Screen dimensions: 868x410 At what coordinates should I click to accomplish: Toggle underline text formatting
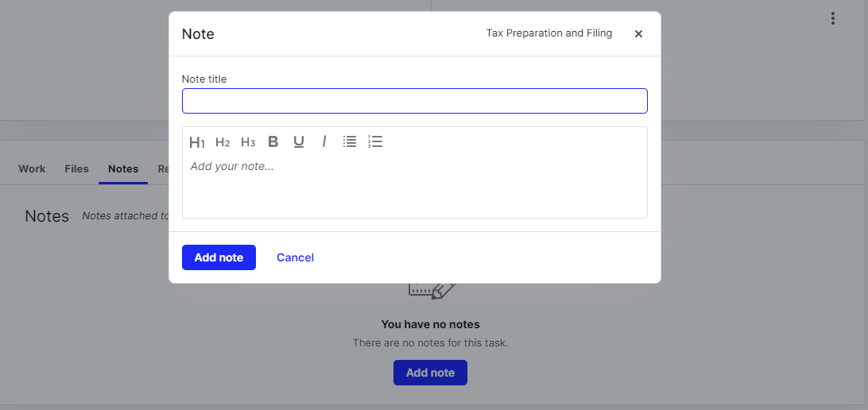pos(299,142)
